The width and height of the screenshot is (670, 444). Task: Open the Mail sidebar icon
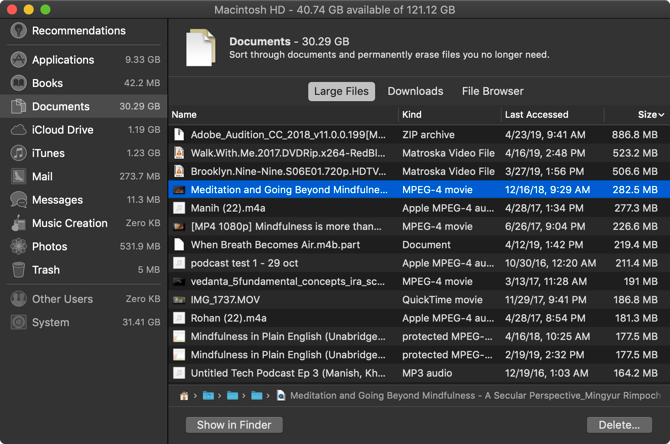tap(18, 176)
